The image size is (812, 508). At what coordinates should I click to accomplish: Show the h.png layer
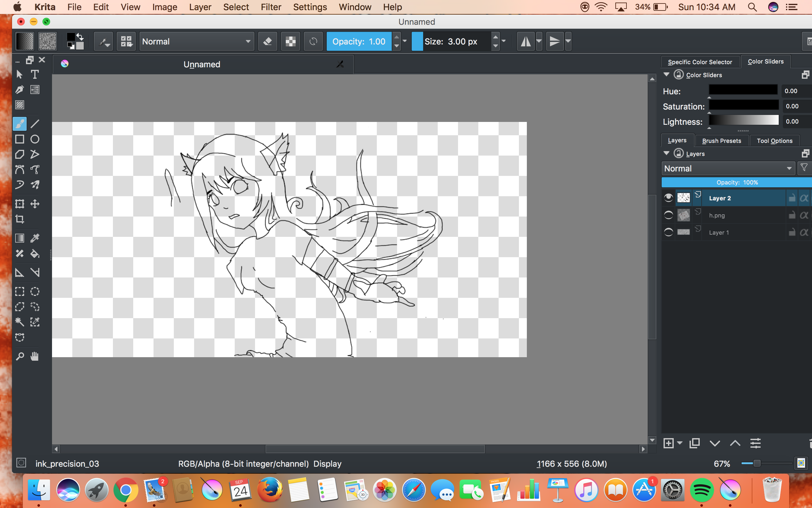pyautogui.click(x=668, y=215)
